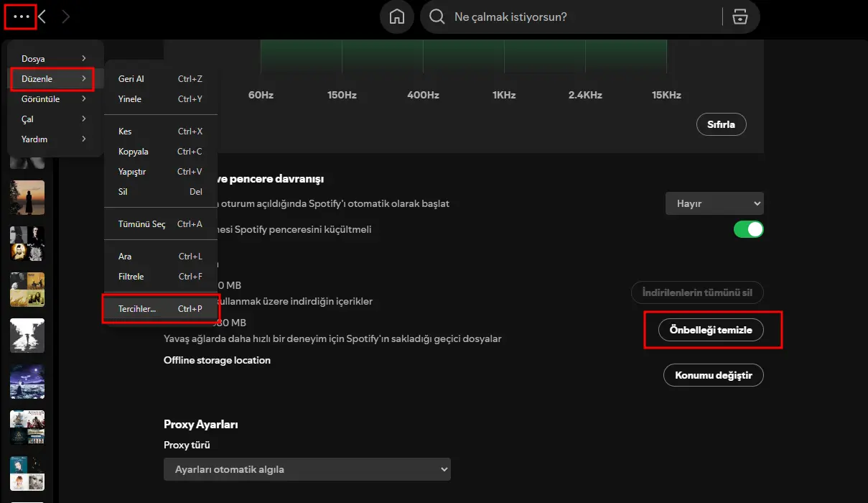Open the three-dots main menu
This screenshot has width=868, height=503.
point(22,17)
